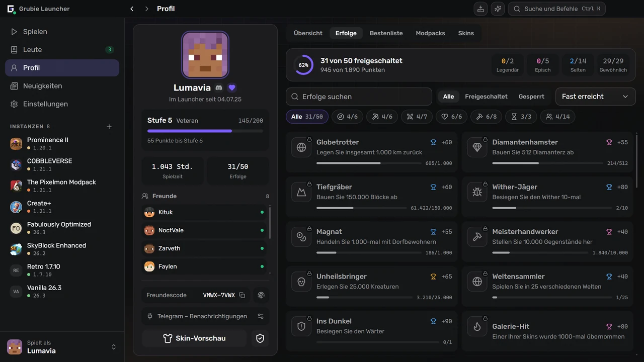Show only Gesperrt achievements

(531, 97)
